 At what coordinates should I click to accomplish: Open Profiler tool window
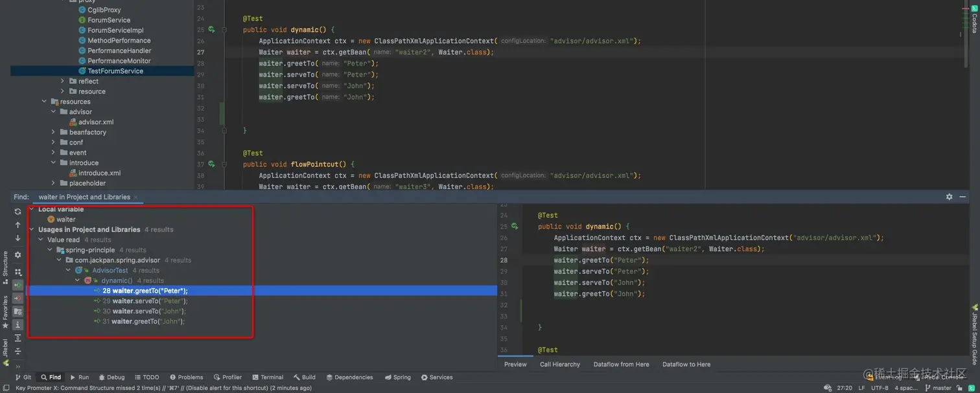pos(227,377)
